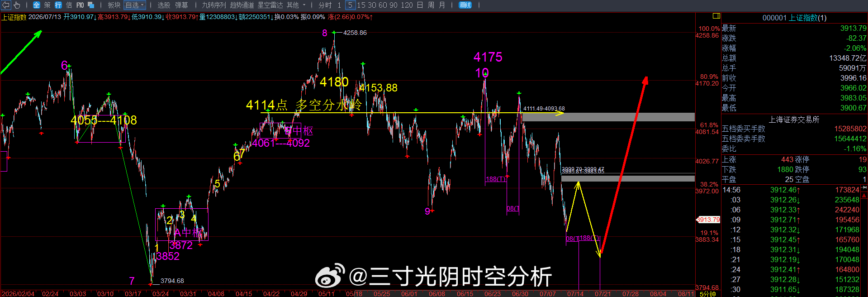Click the 涨停 count 19

[x=863, y=159]
